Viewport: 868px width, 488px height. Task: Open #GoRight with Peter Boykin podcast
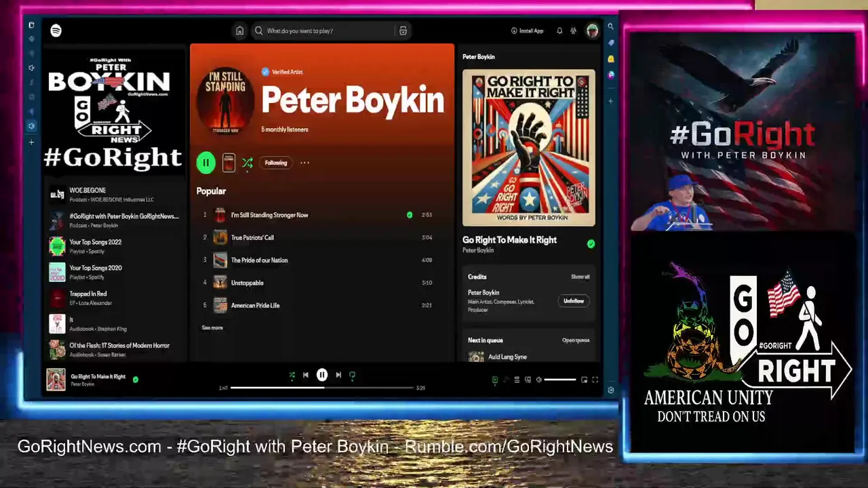[x=115, y=220]
